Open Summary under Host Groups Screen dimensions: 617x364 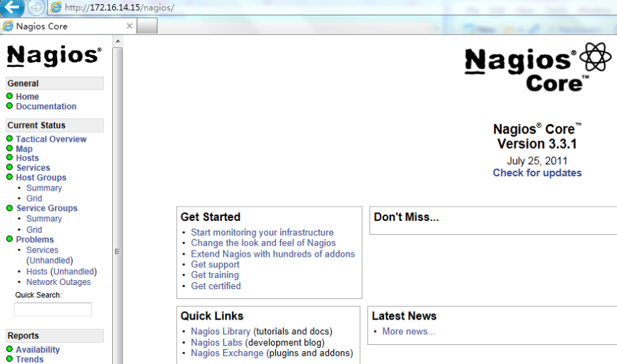(x=44, y=188)
